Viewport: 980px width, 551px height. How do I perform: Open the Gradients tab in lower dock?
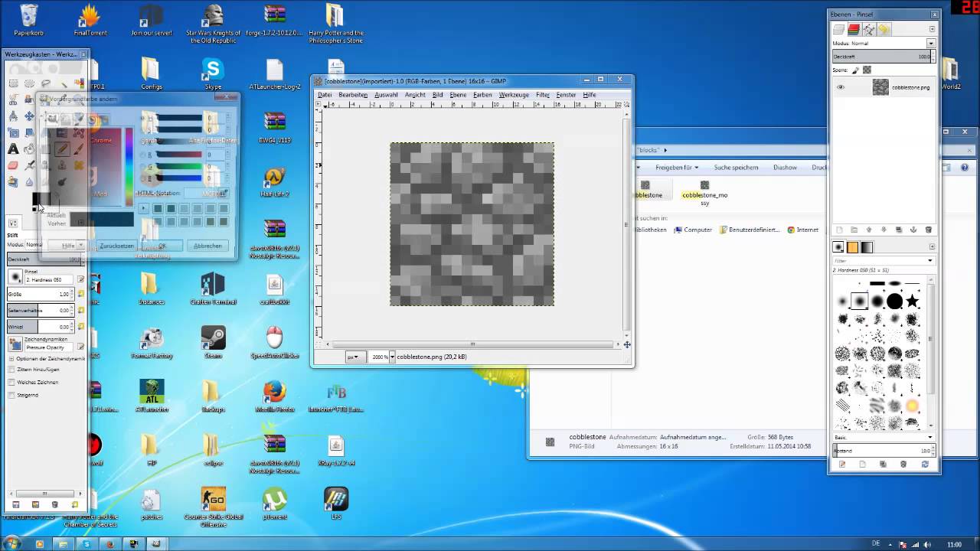[x=867, y=247]
